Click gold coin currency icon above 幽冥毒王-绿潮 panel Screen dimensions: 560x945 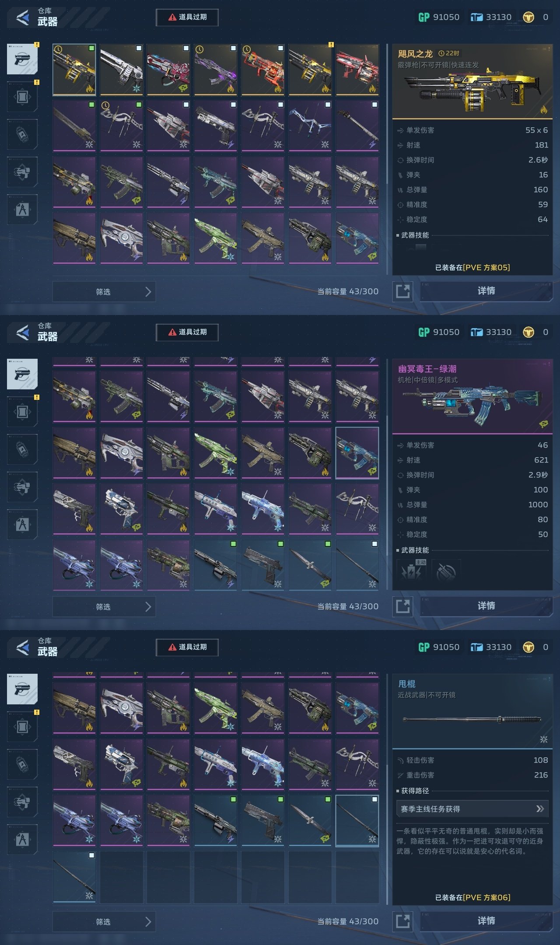coord(528,332)
